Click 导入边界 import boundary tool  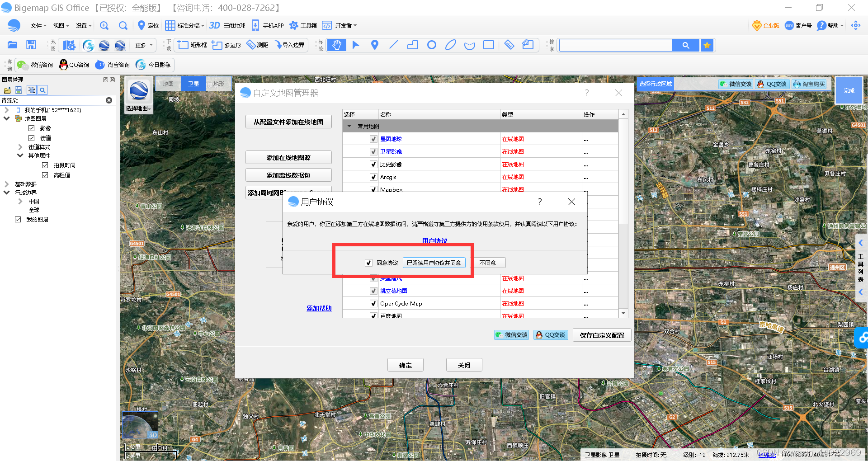[289, 45]
